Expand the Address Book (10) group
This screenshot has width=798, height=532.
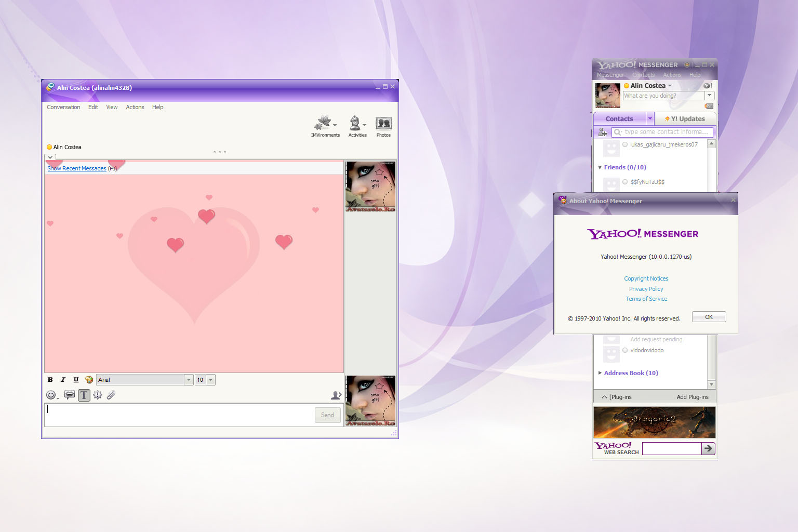point(600,373)
